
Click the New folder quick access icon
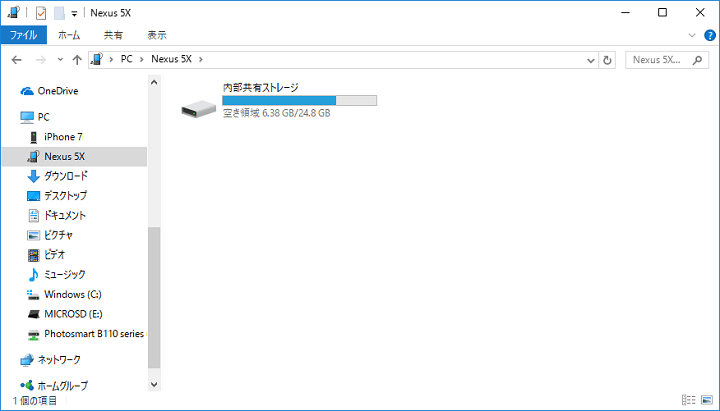coord(59,13)
